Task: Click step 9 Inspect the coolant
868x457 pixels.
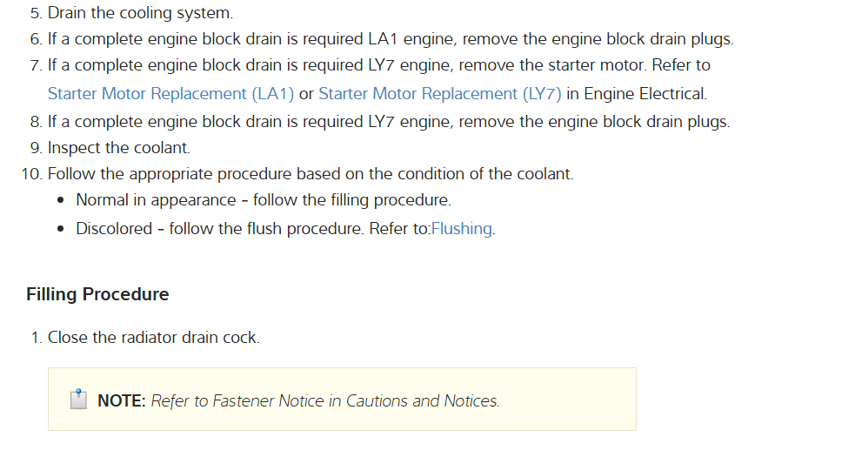Action: 118,147
